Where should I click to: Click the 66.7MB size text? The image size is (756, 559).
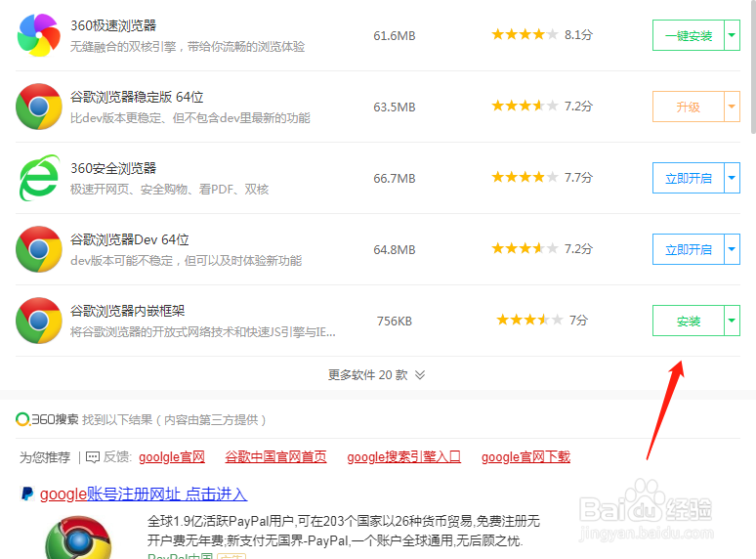pos(395,179)
